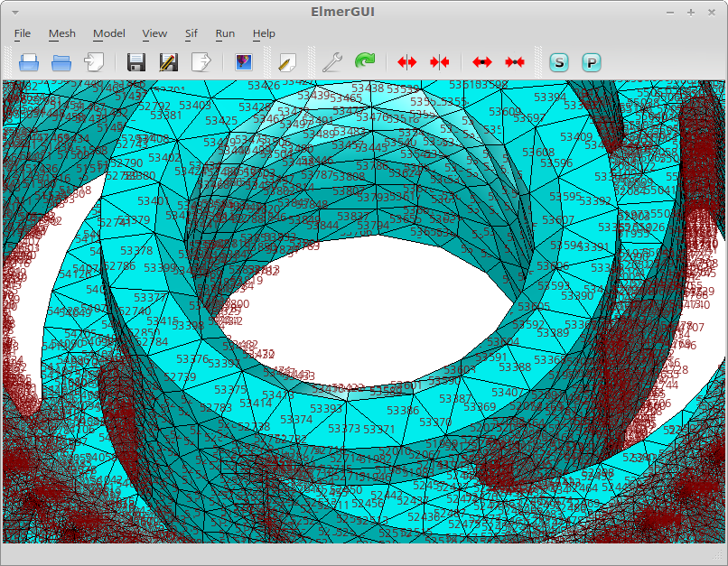Screen dimensions: 728x566
Task: Click the wrench icon in the toolbar
Action: 332,62
